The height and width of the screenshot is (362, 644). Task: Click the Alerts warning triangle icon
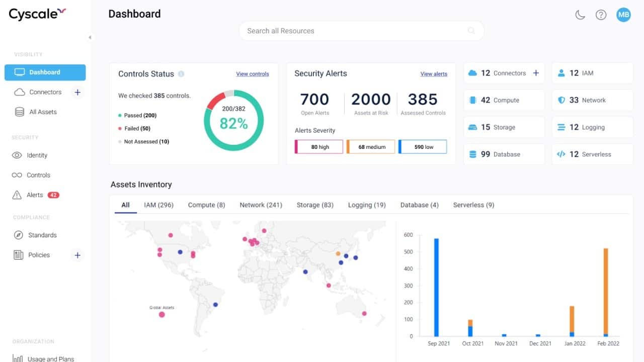[17, 195]
